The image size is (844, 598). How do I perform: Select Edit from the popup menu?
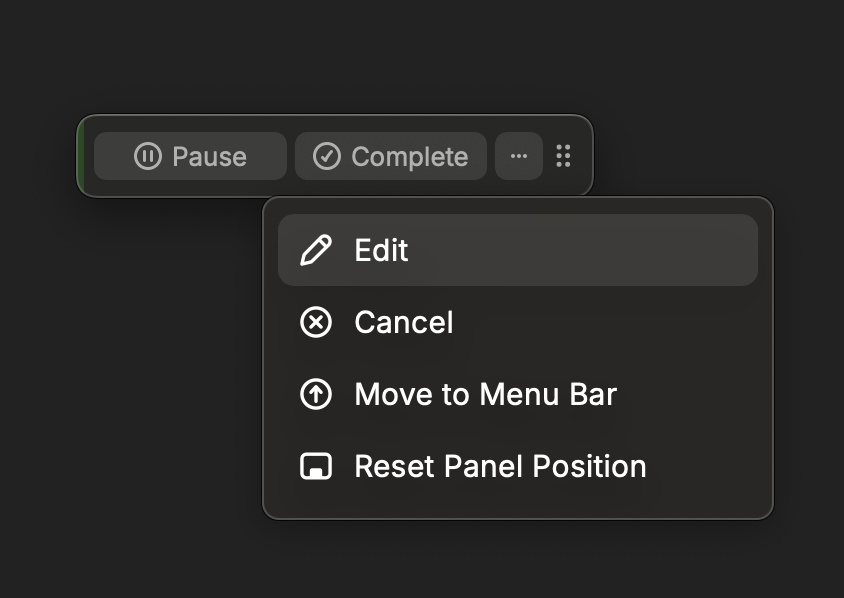(517, 250)
